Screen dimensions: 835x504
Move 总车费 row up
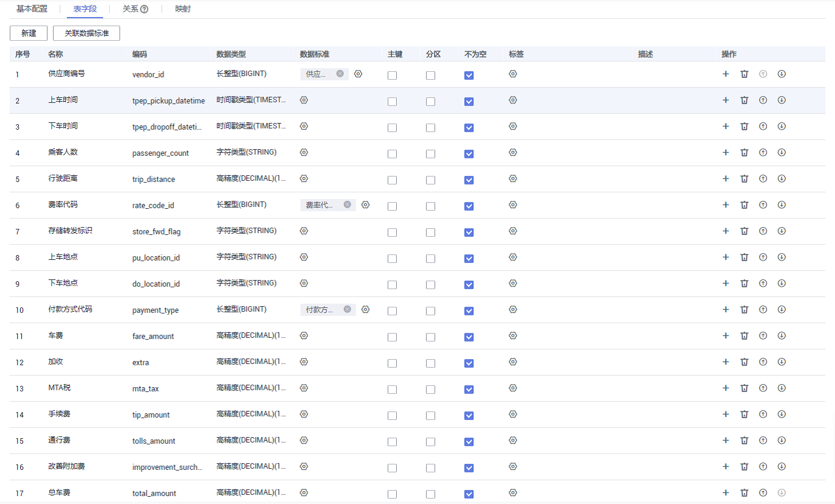763,493
